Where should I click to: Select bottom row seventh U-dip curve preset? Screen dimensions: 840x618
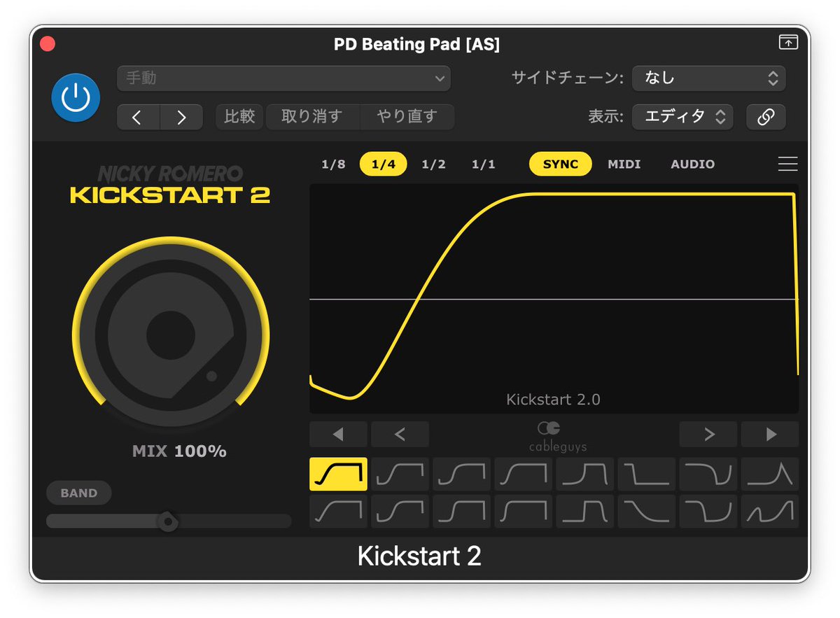pos(708,512)
